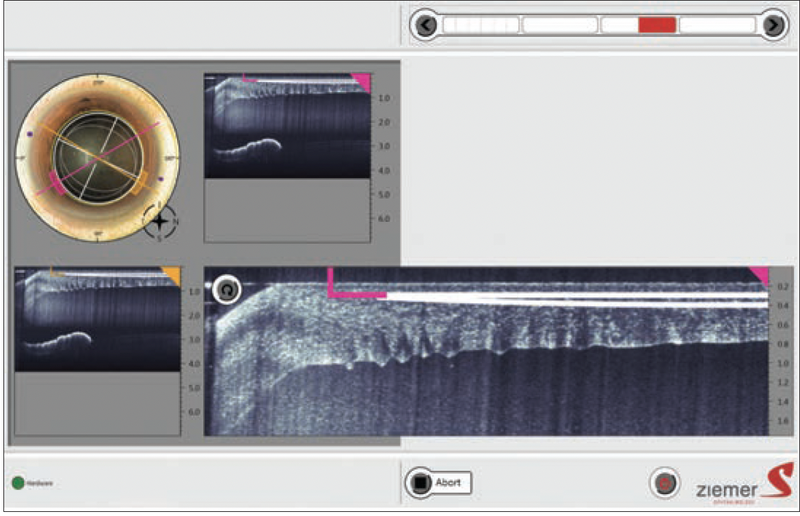
Task: Click the compass orientation icon on eye image
Action: [160, 222]
